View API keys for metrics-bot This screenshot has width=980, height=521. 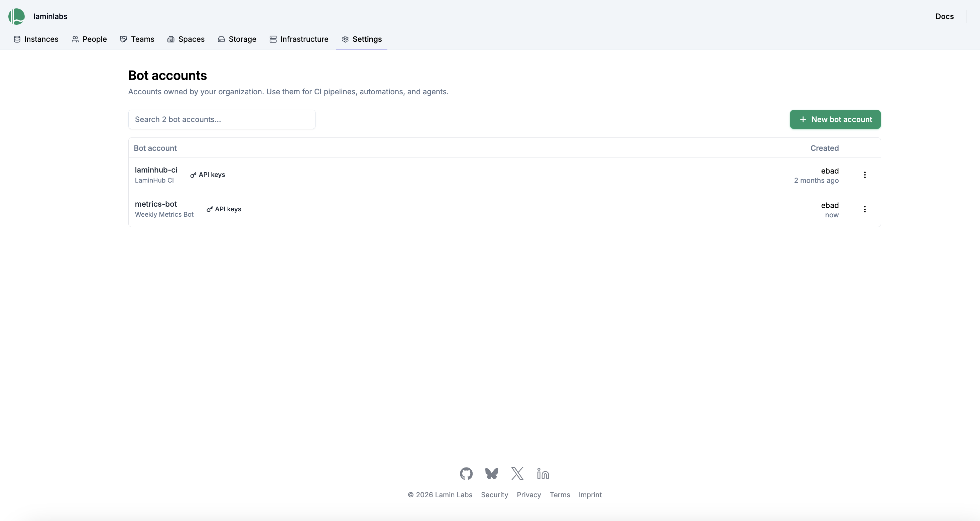(224, 209)
